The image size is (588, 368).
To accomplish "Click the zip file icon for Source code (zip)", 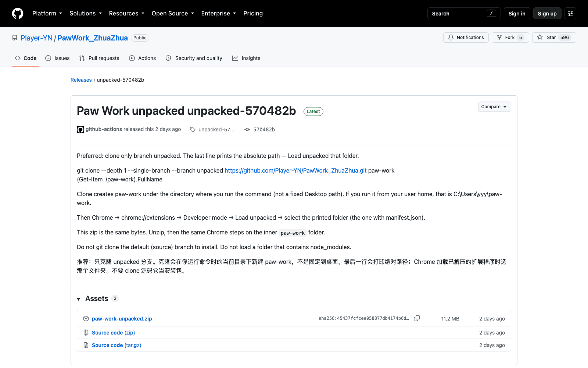I will click(86, 333).
